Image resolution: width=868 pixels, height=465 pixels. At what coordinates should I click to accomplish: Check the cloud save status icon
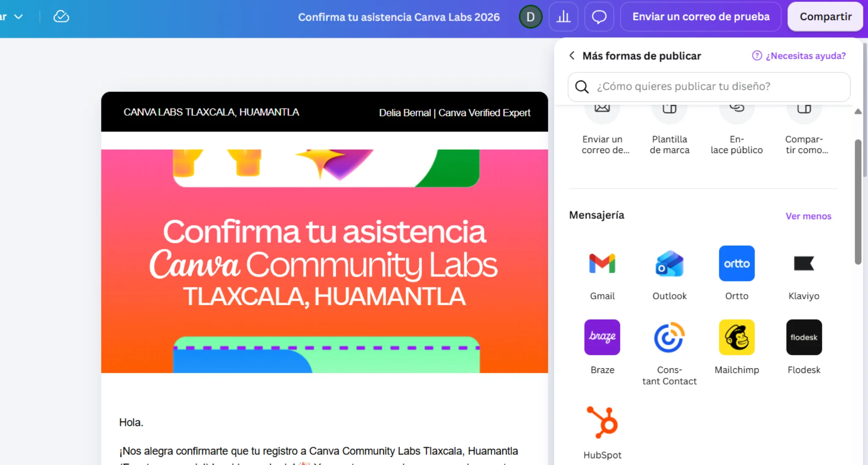tap(61, 17)
